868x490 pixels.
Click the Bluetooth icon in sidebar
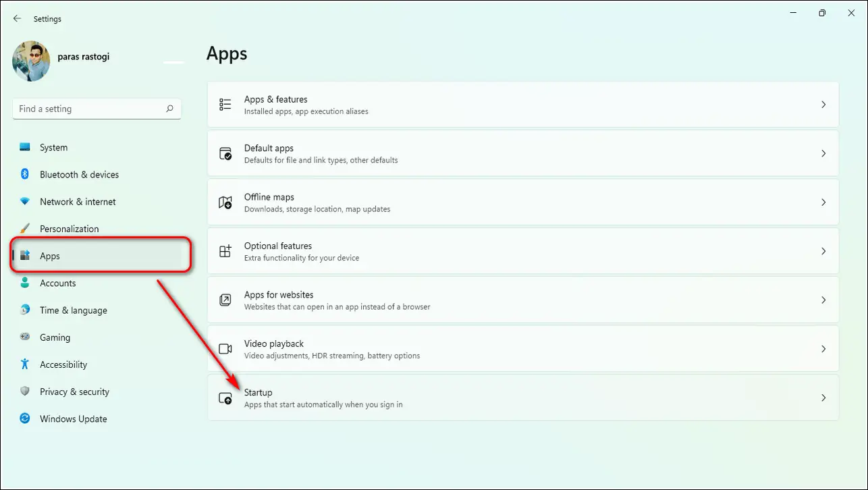[25, 174]
